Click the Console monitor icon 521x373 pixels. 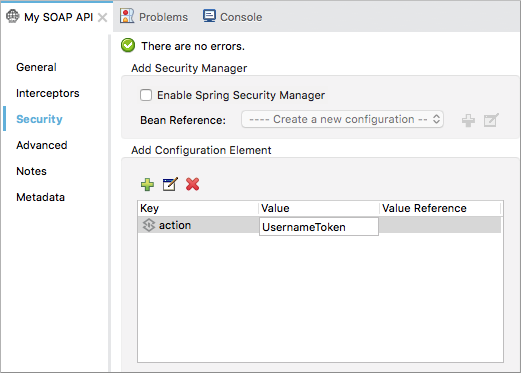(x=209, y=16)
